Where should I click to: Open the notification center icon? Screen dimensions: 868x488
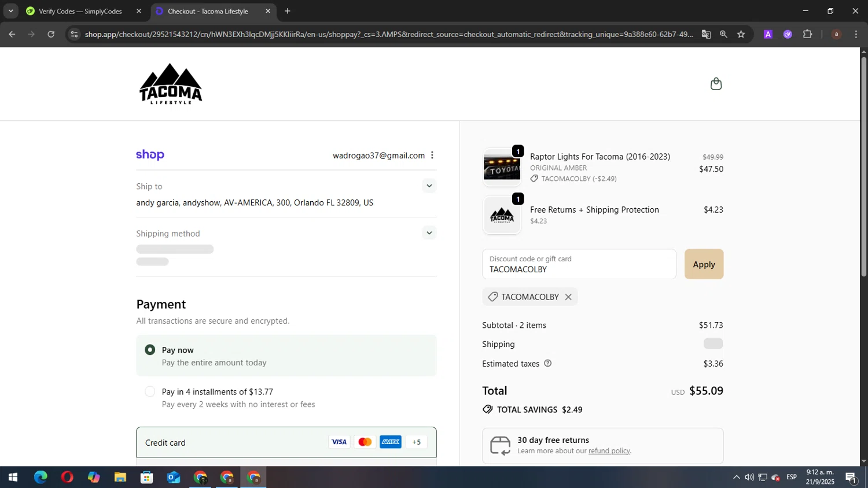(x=851, y=478)
